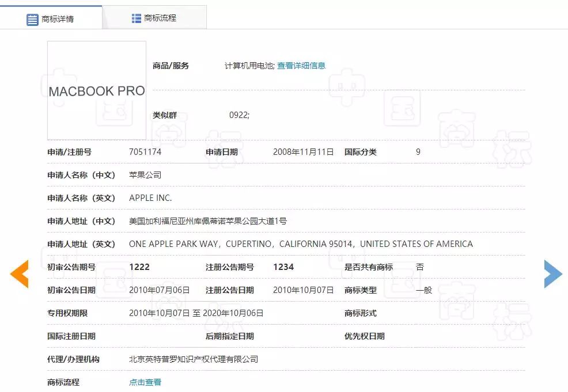This screenshot has height=392, width=568.
Task: Click the agency 北京英特普罗知识产权代理有限公司
Action: pos(194,359)
